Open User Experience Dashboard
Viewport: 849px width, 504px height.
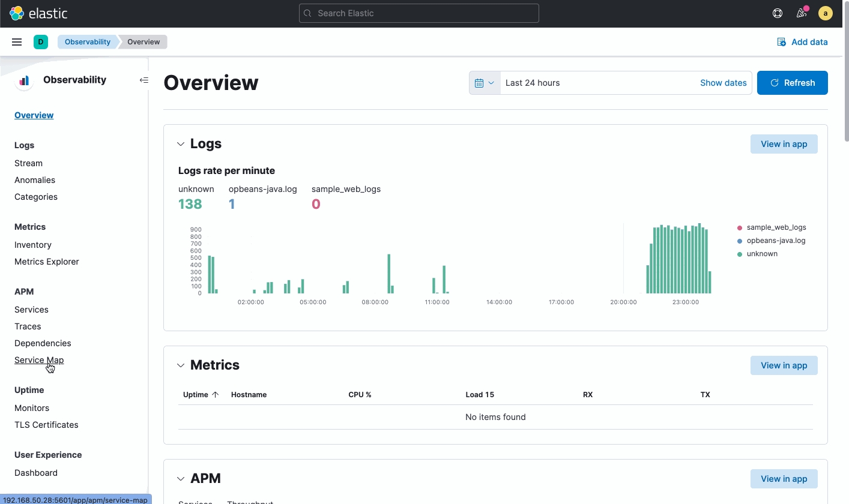pyautogui.click(x=36, y=473)
